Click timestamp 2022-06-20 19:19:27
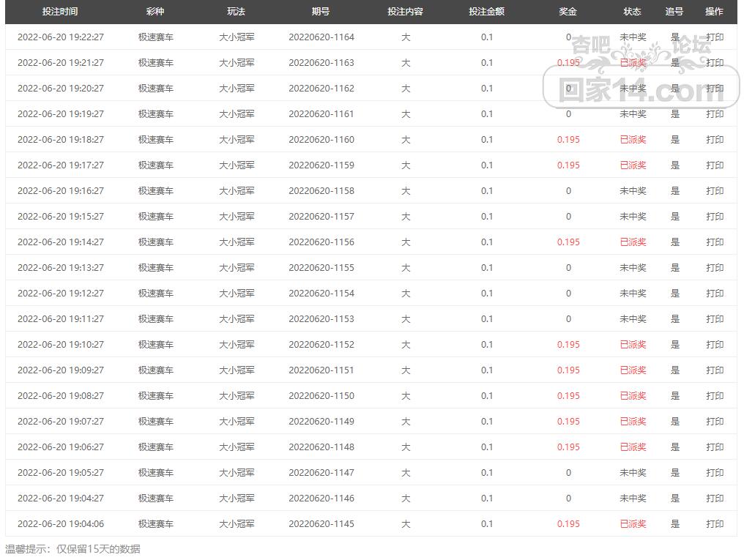Screen dimensions: 744x560 (x=61, y=113)
